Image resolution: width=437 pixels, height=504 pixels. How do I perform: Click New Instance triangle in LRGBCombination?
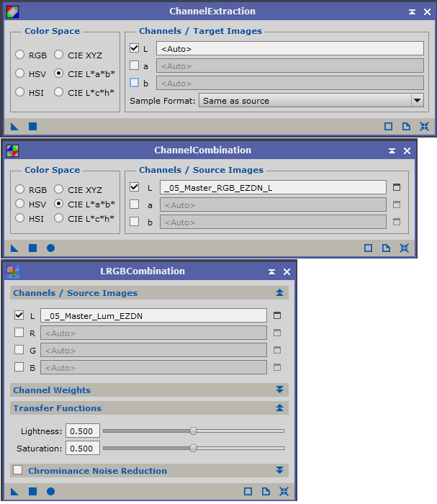(x=14, y=491)
